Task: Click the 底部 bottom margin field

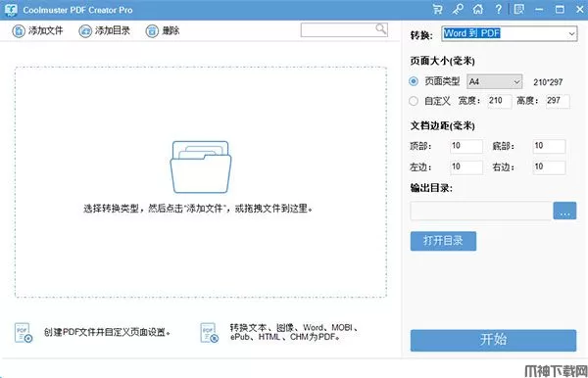Action: pyautogui.click(x=549, y=146)
